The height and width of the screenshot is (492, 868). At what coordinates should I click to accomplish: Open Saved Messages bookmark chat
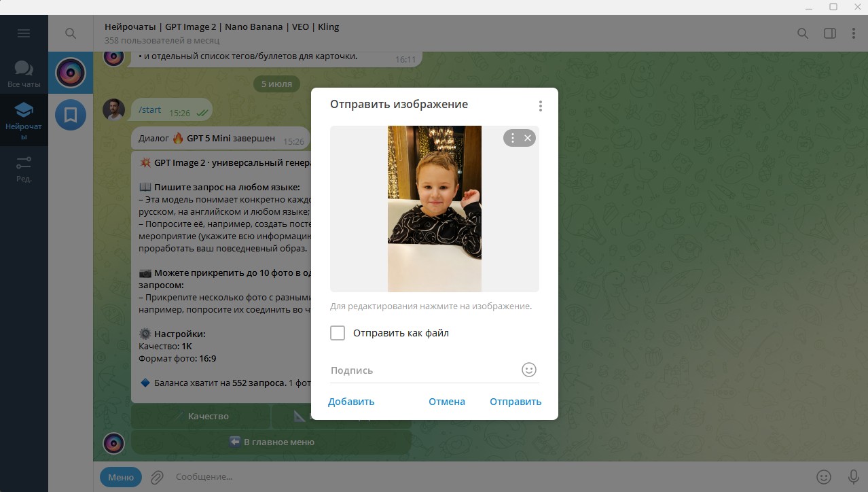point(71,114)
